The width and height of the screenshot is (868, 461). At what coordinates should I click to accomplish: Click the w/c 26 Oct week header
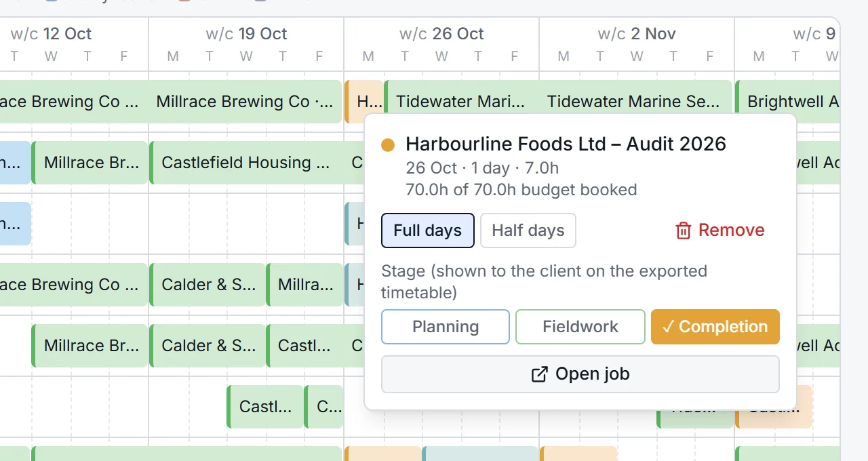click(441, 34)
